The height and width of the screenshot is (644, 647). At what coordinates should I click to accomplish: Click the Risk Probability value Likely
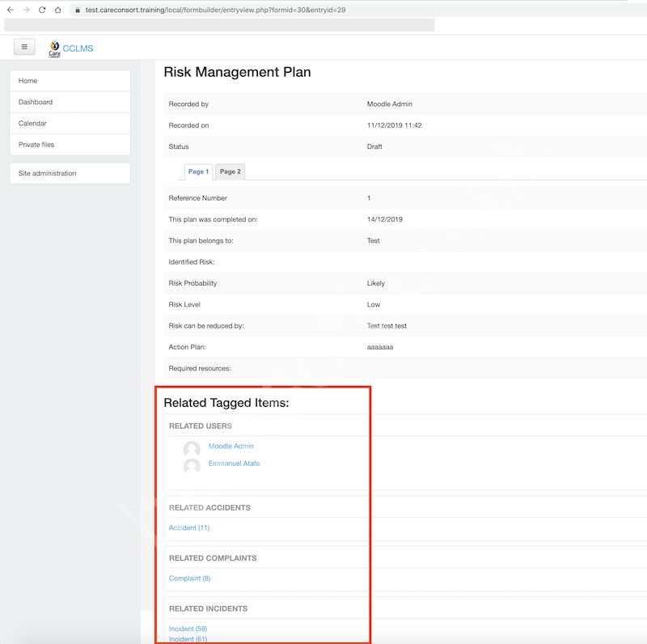coord(375,283)
